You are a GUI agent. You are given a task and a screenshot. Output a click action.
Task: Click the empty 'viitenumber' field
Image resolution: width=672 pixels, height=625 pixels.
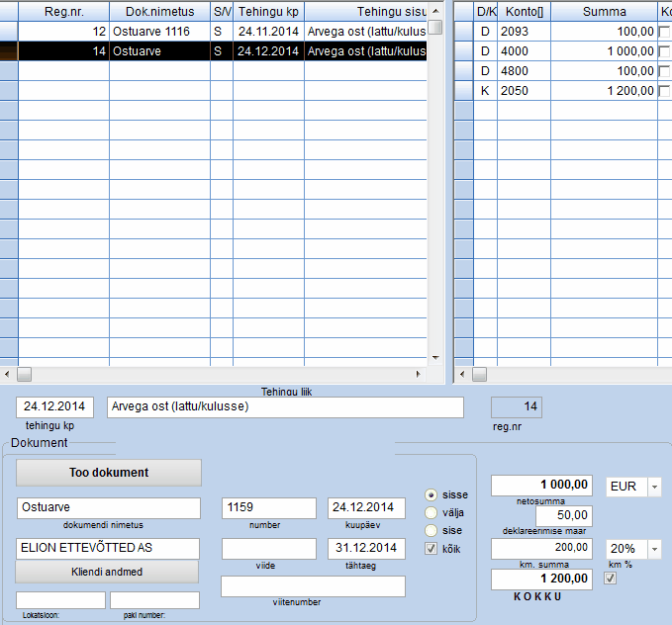pyautogui.click(x=313, y=586)
